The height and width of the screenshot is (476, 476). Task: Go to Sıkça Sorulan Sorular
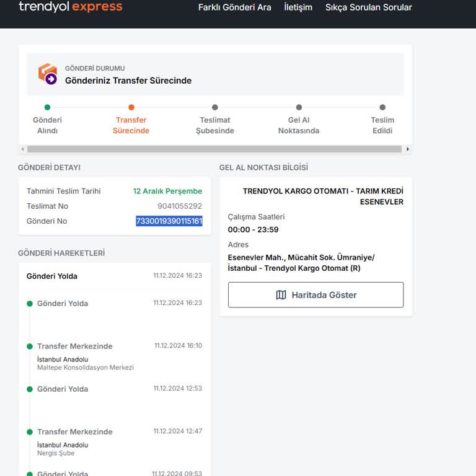(368, 7)
